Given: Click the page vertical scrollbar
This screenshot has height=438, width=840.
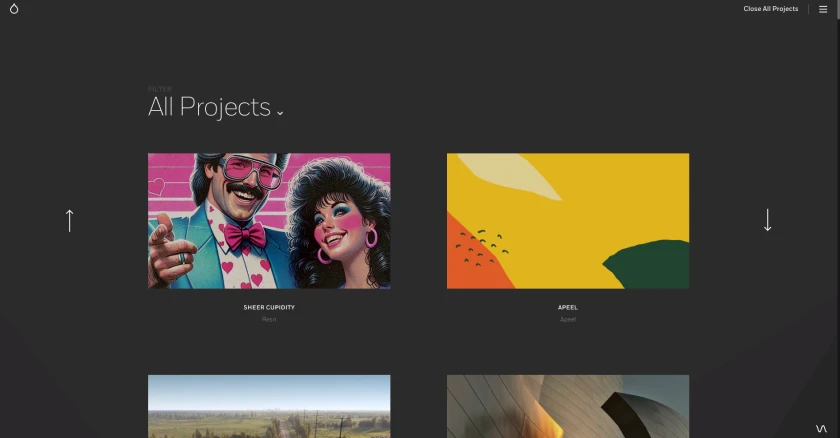Looking at the screenshot, I should pyautogui.click(x=837, y=219).
